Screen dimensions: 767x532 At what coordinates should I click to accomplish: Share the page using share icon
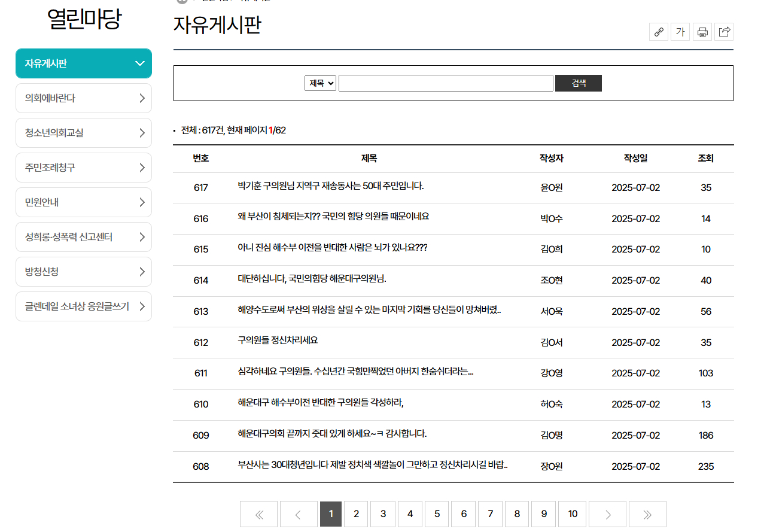pyautogui.click(x=724, y=32)
